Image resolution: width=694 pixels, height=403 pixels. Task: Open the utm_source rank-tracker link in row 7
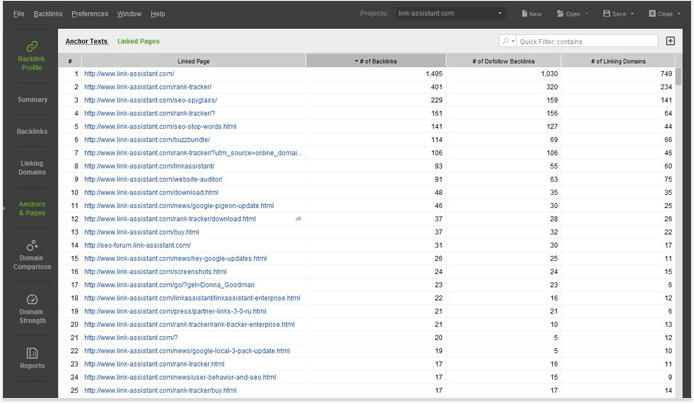[x=193, y=153]
